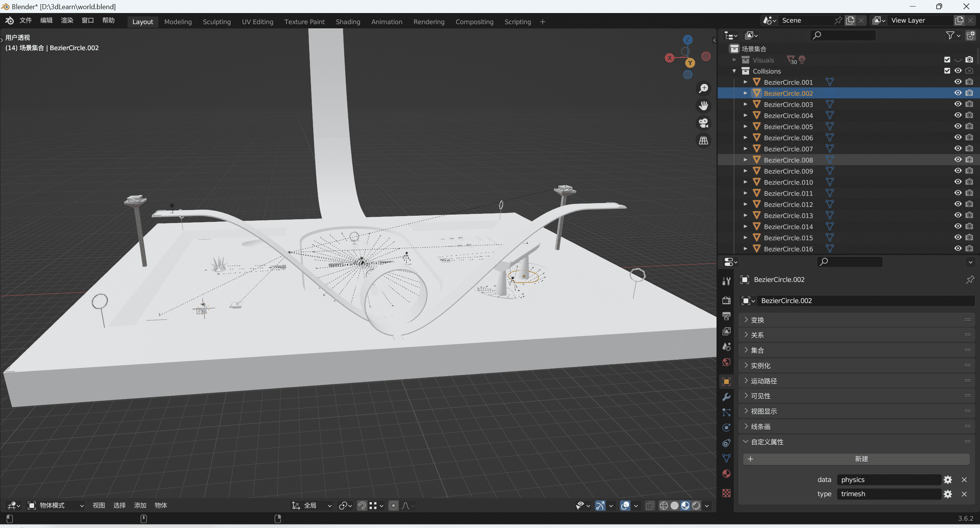Edit the data property via gear icon

click(948, 480)
